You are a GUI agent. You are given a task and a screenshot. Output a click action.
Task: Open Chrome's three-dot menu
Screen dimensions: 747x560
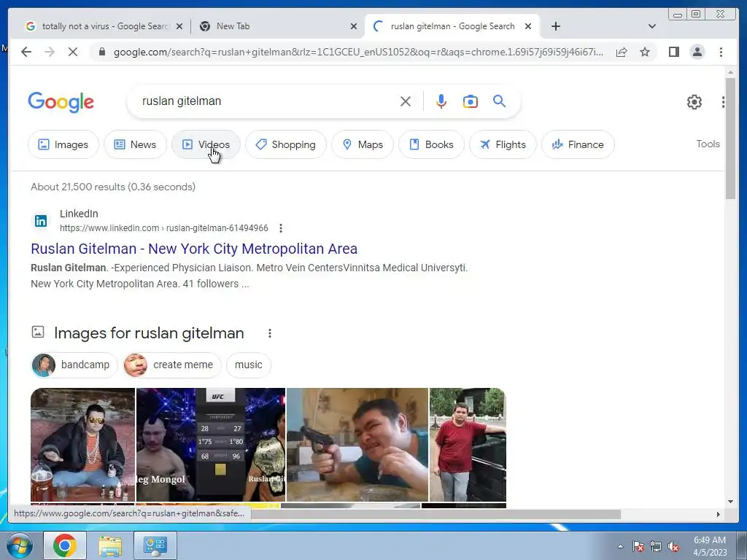721,52
